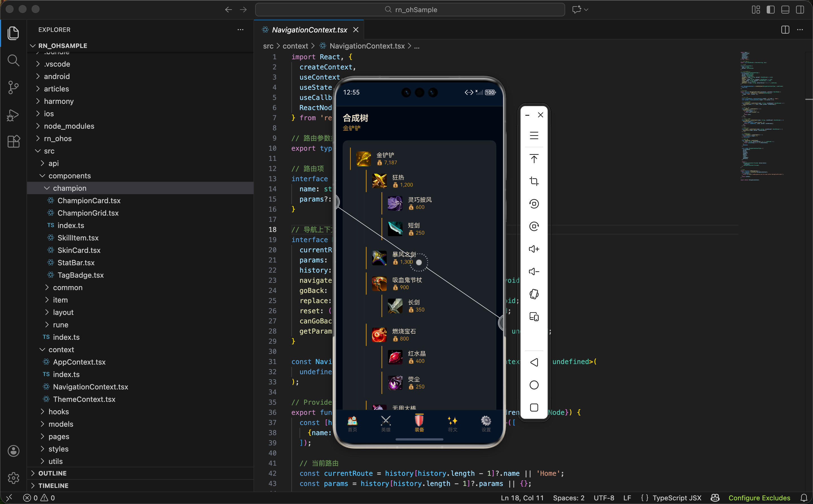Viewport: 813px width, 504px height.
Task: Toggle primary side bar visibility
Action: click(770, 10)
